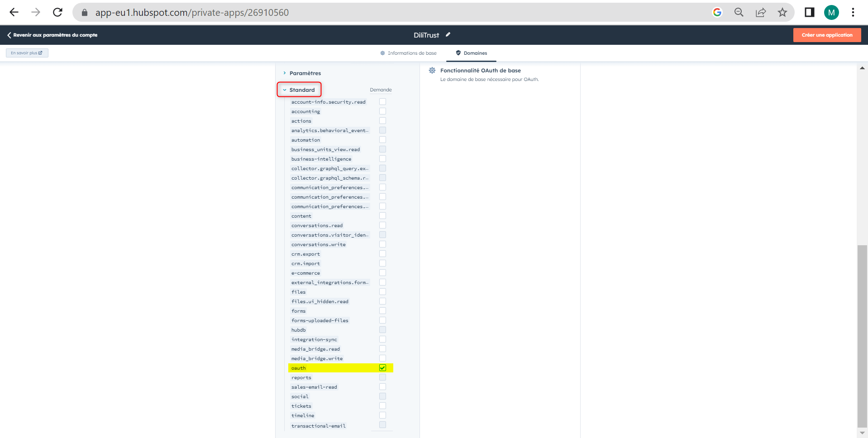This screenshot has height=438, width=868.
Task: Click the padlock site info icon
Action: click(x=84, y=13)
